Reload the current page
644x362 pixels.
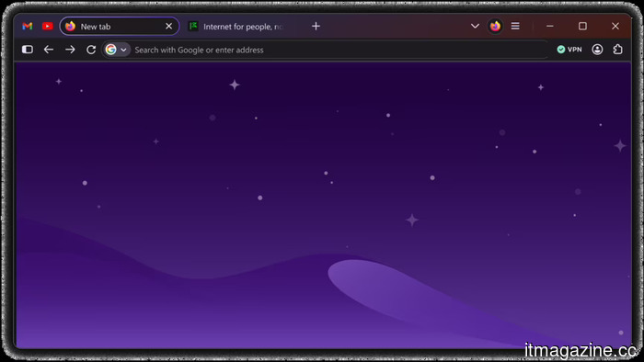click(91, 50)
